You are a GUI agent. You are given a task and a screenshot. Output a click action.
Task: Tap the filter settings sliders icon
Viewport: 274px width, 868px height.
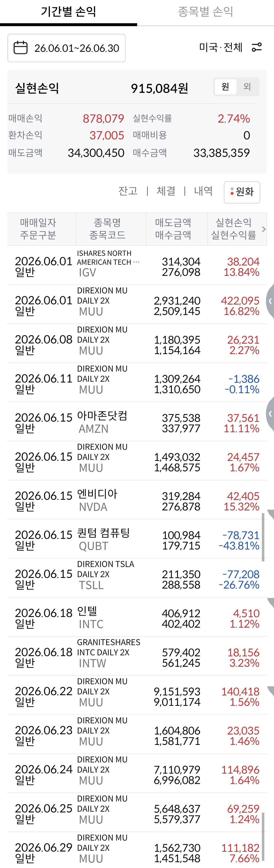257,47
